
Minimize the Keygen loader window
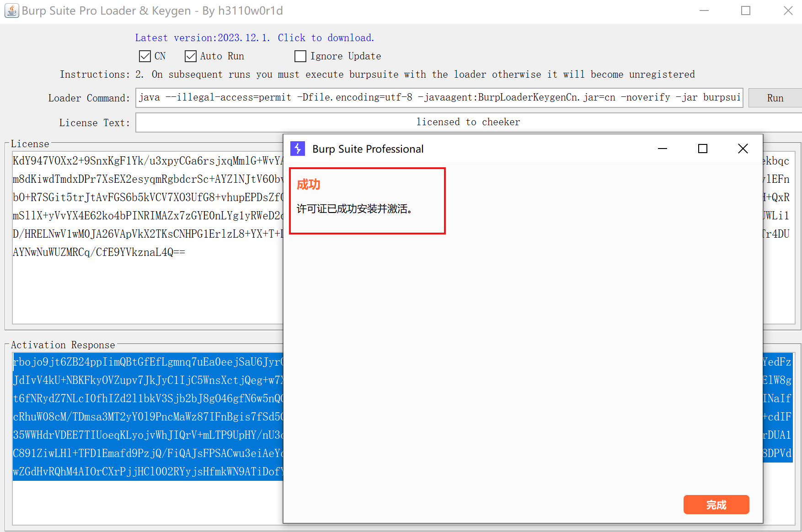coord(704,11)
